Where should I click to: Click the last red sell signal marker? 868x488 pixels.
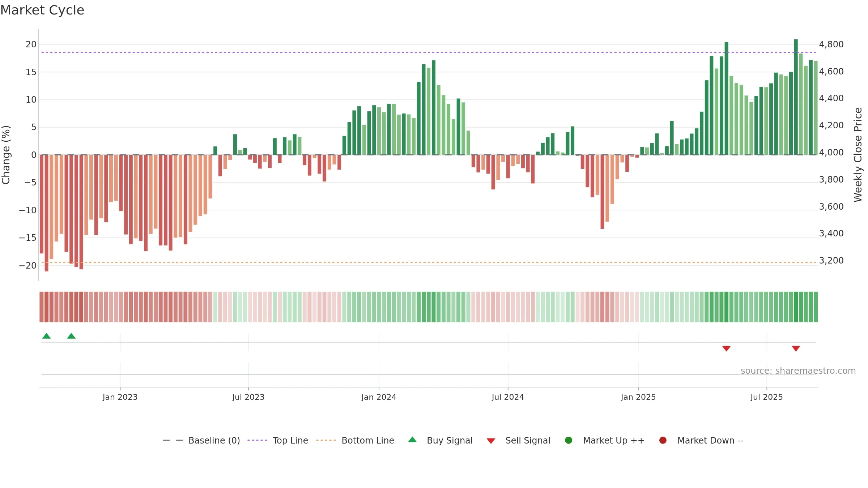point(796,348)
